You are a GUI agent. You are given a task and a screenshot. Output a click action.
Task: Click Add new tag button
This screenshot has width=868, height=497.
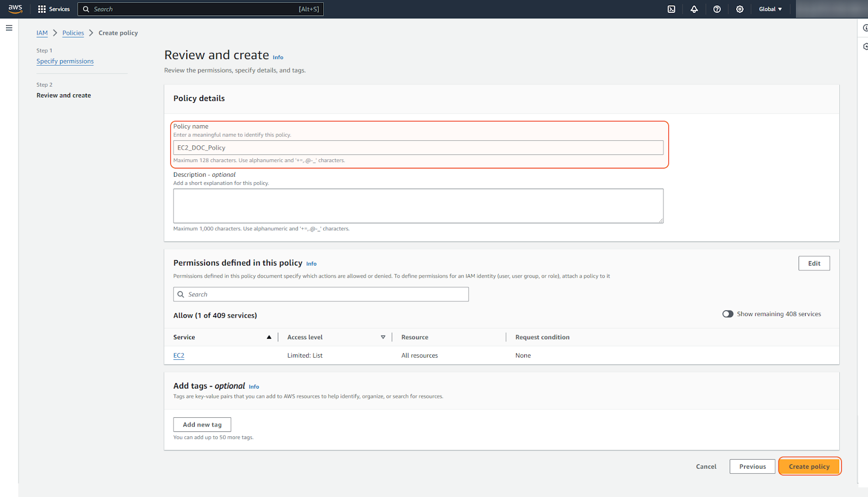202,424
